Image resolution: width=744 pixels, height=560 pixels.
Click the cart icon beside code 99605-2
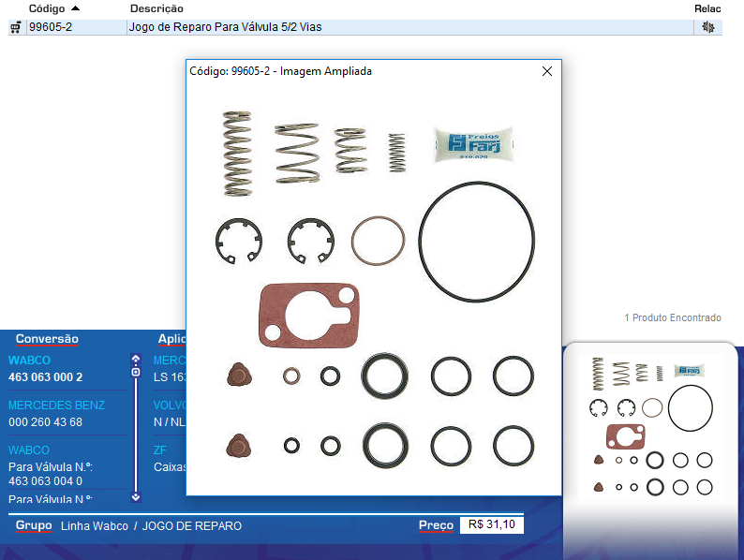tap(15, 27)
